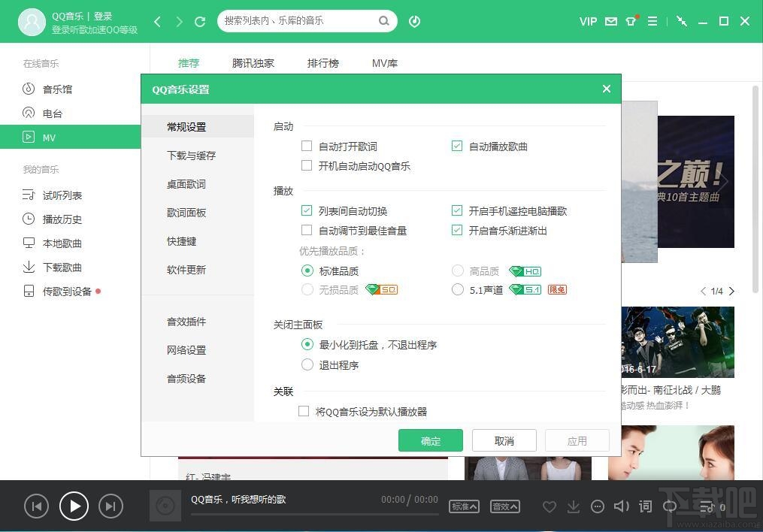Check 将QQ音乐设为默认播放器
The height and width of the screenshot is (532, 763).
click(304, 411)
